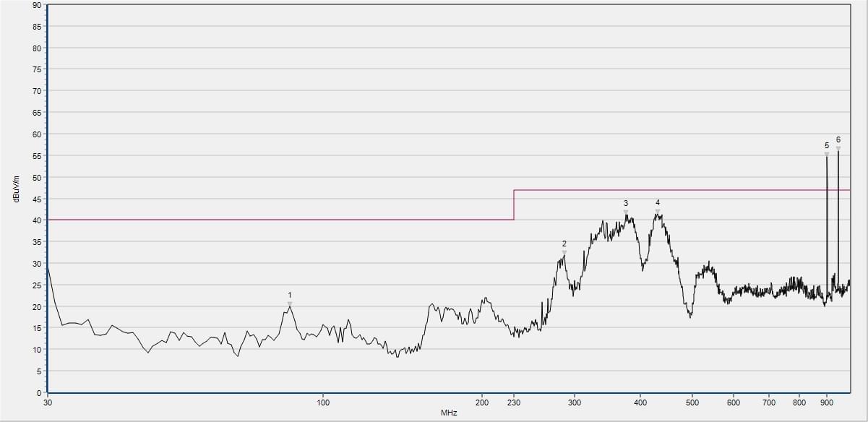
Task: Select the 30 MHz start frequency label
Action: 48,402
